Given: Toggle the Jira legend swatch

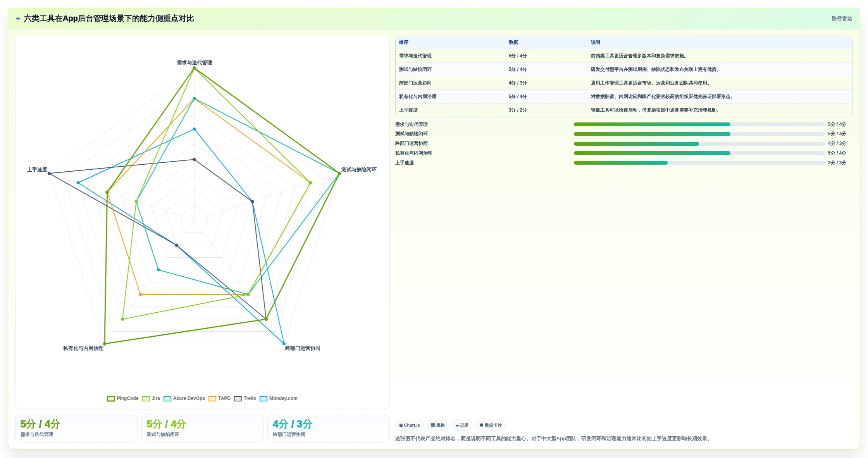Looking at the screenshot, I should pyautogui.click(x=146, y=398).
